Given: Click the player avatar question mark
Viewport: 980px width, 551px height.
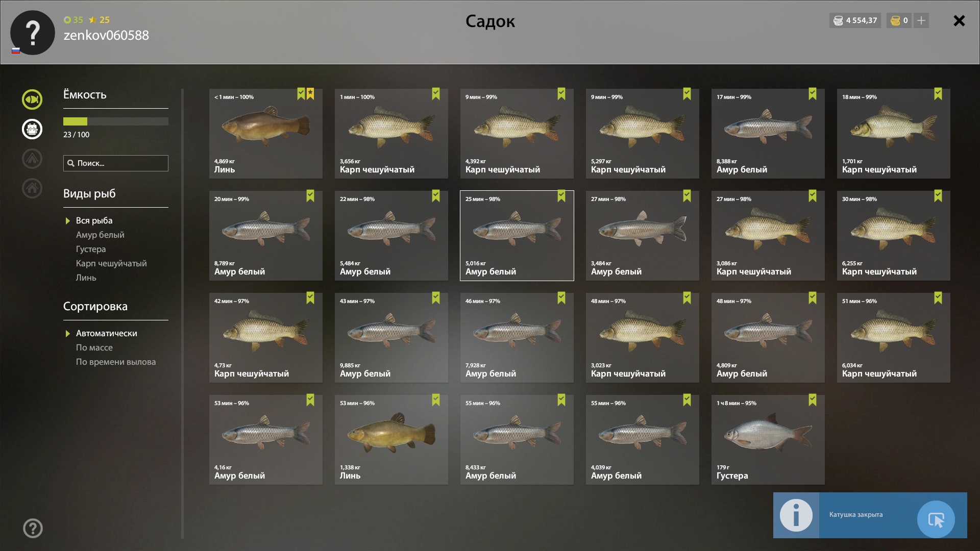Looking at the screenshot, I should click(x=33, y=33).
